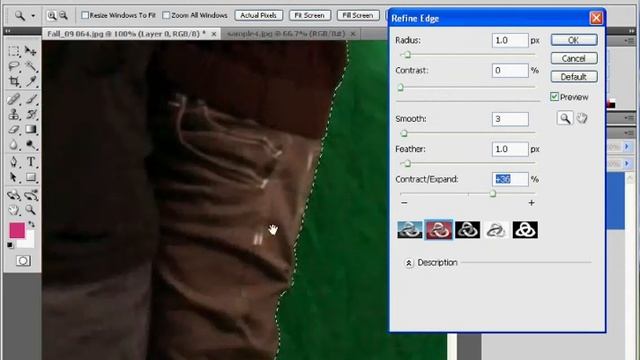Select the Rectangle shape tool
The height and width of the screenshot is (360, 640).
click(31, 177)
